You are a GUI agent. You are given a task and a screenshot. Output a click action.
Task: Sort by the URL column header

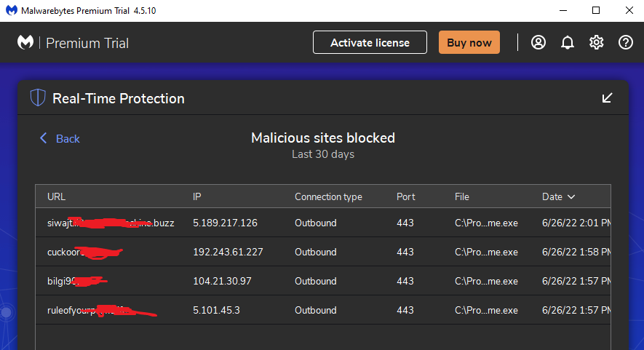pos(56,196)
